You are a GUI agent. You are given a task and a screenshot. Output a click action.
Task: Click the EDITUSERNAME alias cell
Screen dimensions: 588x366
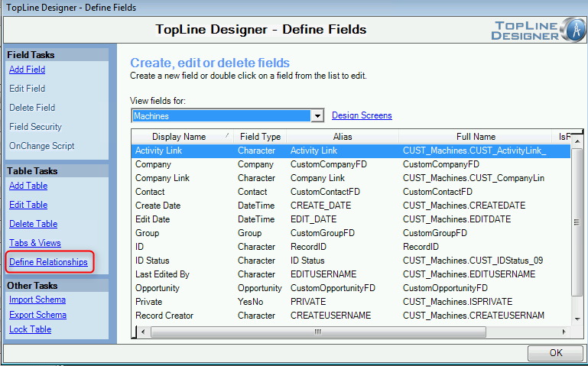pos(323,274)
